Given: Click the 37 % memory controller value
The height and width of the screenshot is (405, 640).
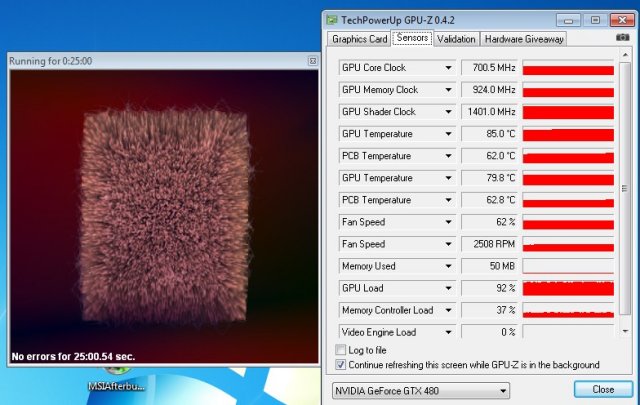Looking at the screenshot, I should (489, 310).
